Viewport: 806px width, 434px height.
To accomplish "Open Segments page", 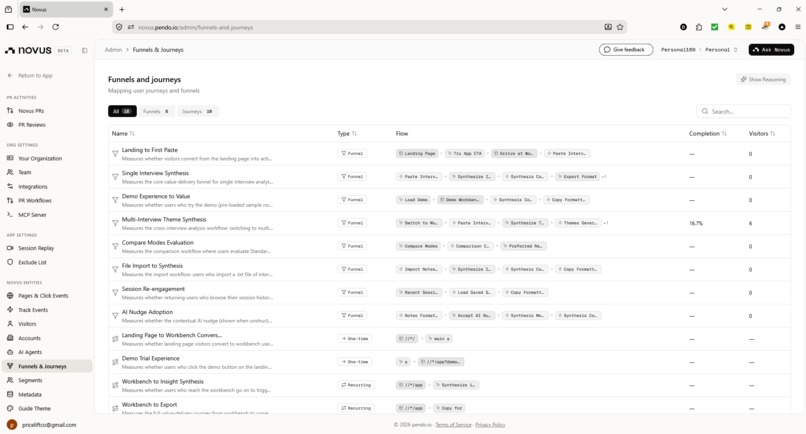I will coord(30,381).
